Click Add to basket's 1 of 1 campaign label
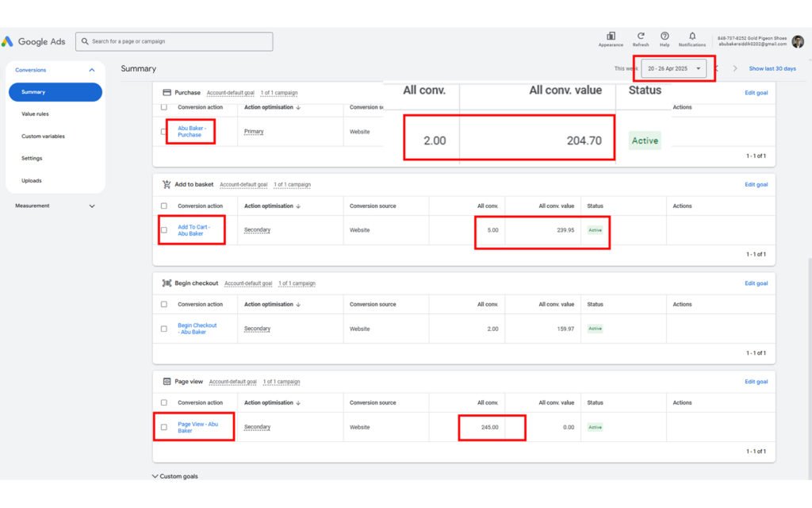The width and height of the screenshot is (812, 508). tap(292, 184)
